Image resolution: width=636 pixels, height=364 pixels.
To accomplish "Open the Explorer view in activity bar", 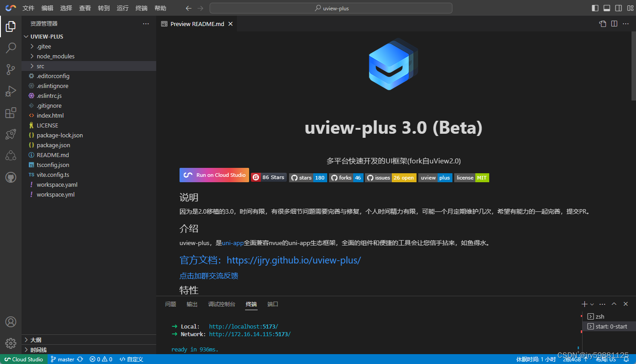I will point(11,27).
